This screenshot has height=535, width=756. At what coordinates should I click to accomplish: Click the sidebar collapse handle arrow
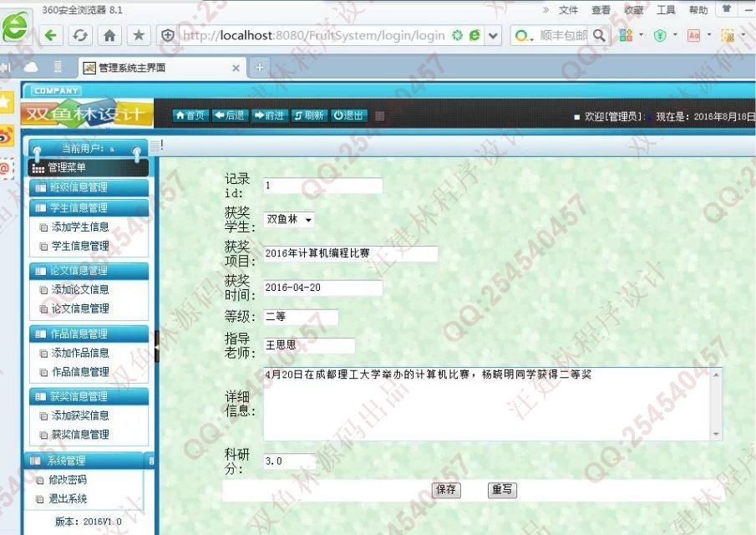(x=157, y=346)
